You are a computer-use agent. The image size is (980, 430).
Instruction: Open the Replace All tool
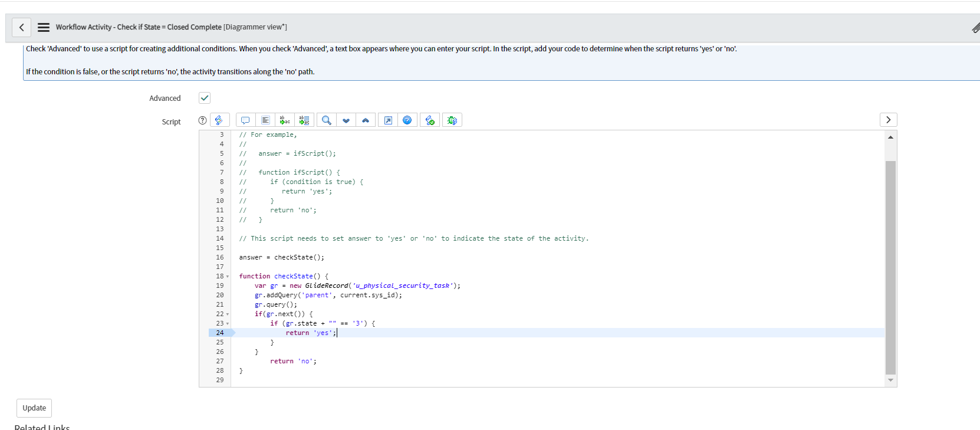(x=304, y=120)
